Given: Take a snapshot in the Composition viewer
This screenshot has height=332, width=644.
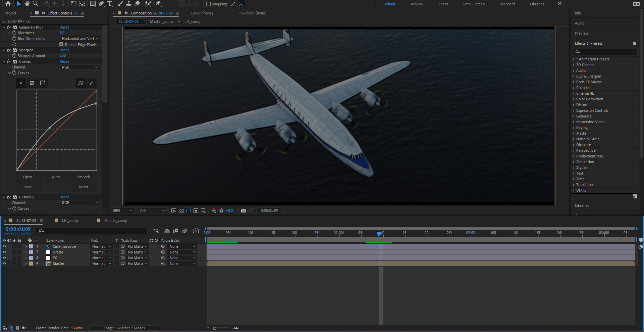Looking at the screenshot, I should coord(244,210).
